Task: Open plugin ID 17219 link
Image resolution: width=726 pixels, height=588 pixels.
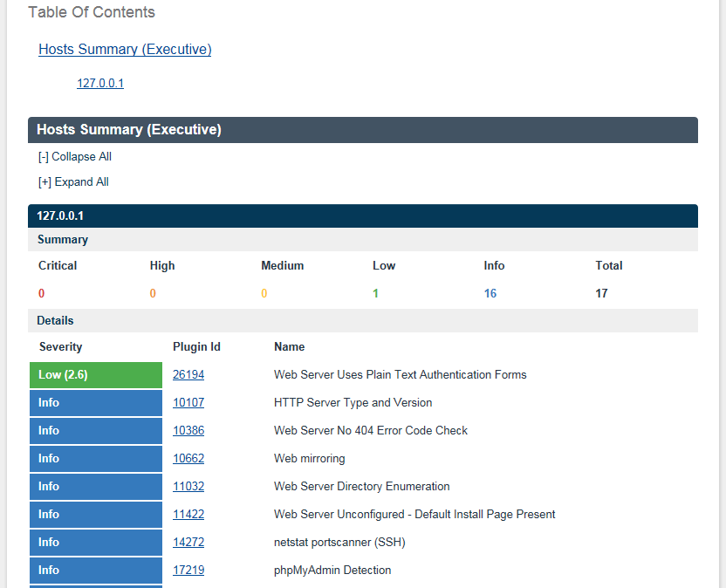Action: [x=188, y=570]
